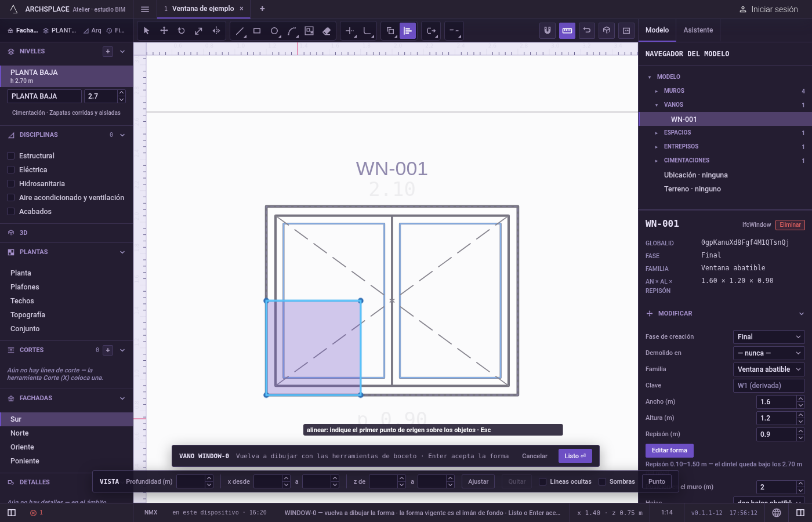Pick the mirror tool

click(x=216, y=31)
